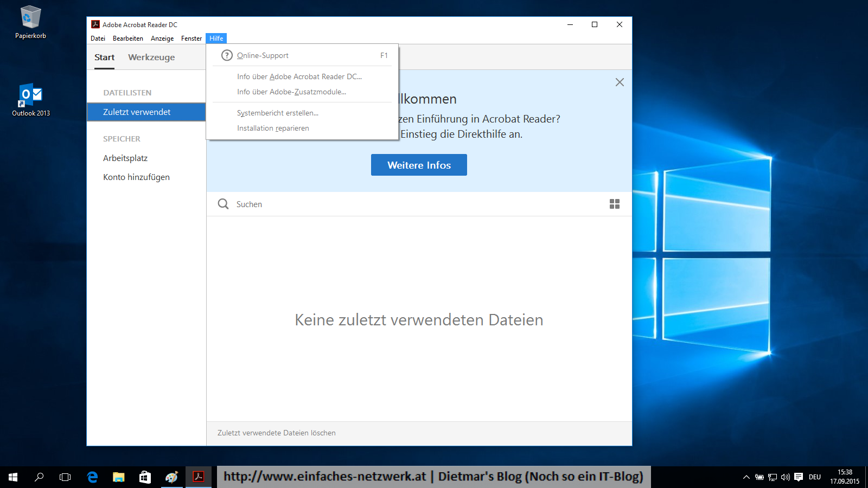The image size is (868, 488).
Task: Switch to grid view with thumbnail icon
Action: [615, 204]
